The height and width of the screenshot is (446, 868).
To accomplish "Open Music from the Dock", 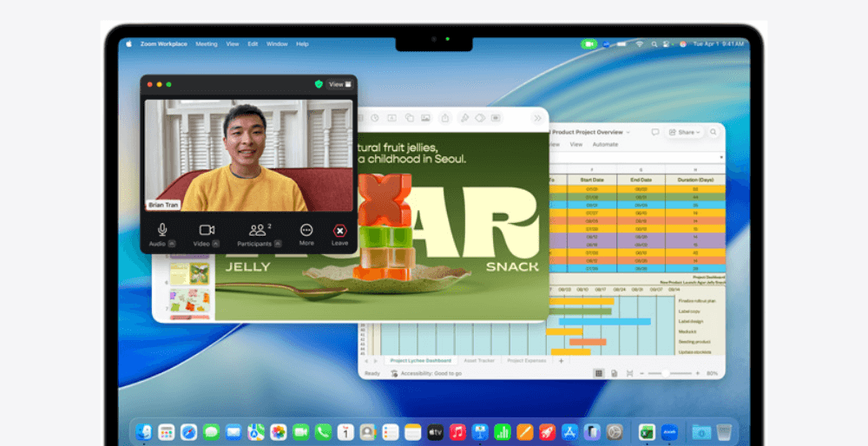I will tap(457, 431).
